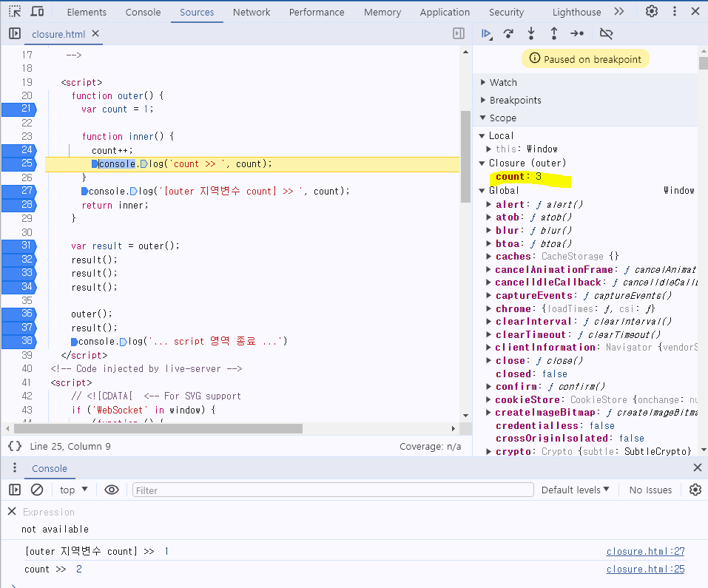Open Default levels dropdown
Image resolution: width=708 pixels, height=588 pixels.
[576, 490]
